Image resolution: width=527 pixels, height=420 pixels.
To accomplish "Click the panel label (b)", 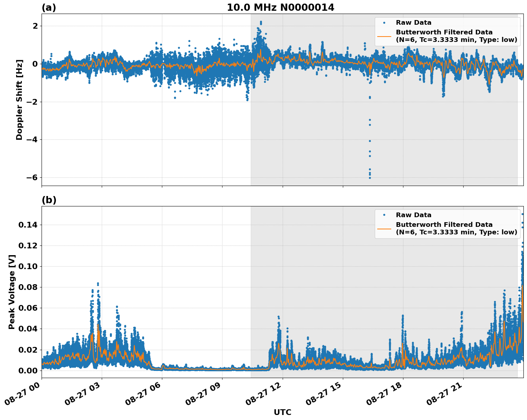I will (49, 200).
